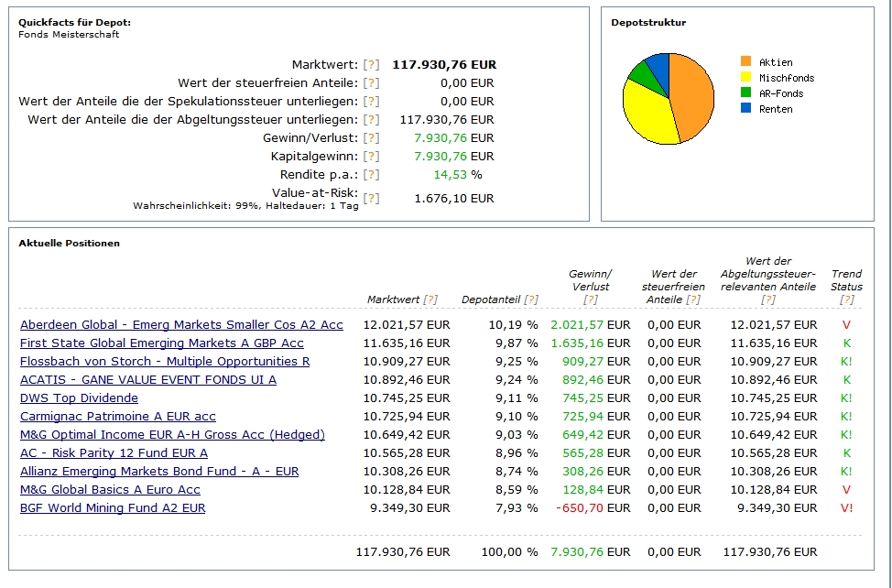
Task: Open help for Gewinn/Verlust in Quickfacts
Action: point(371,138)
